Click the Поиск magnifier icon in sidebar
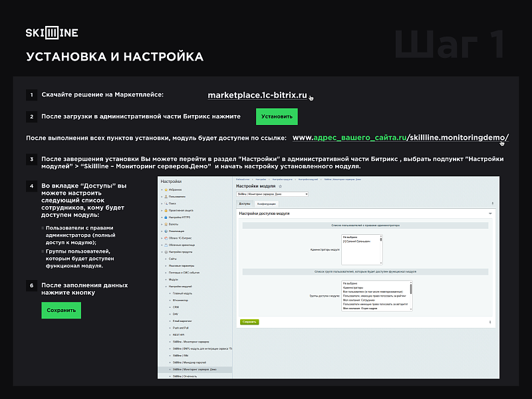This screenshot has height=399, width=532. (166, 204)
